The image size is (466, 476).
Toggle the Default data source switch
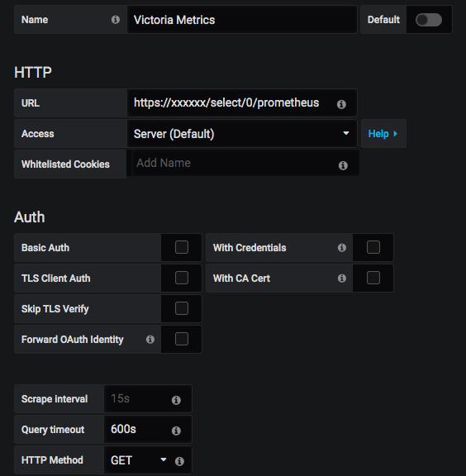(429, 20)
